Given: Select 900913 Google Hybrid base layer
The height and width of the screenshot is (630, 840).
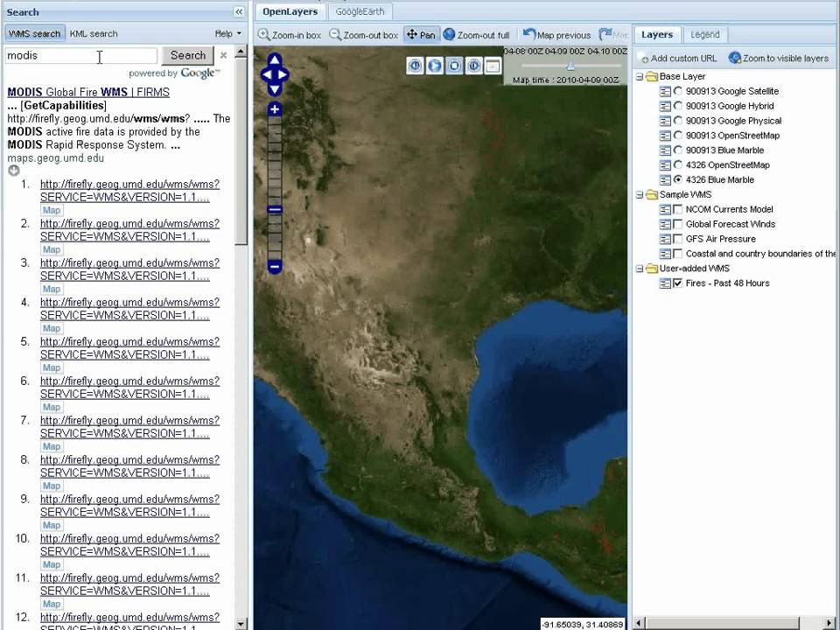Looking at the screenshot, I should pyautogui.click(x=677, y=106).
